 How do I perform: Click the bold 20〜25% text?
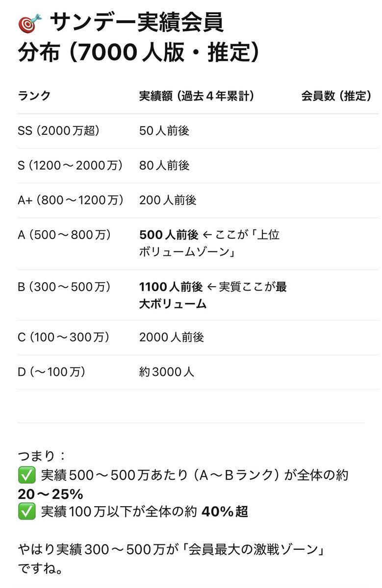pyautogui.click(x=51, y=493)
